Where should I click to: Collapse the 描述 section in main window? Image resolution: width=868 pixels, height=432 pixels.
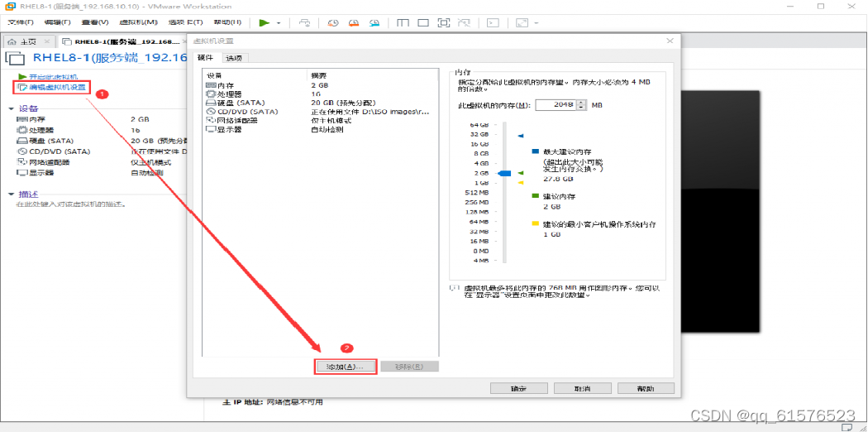[11, 194]
